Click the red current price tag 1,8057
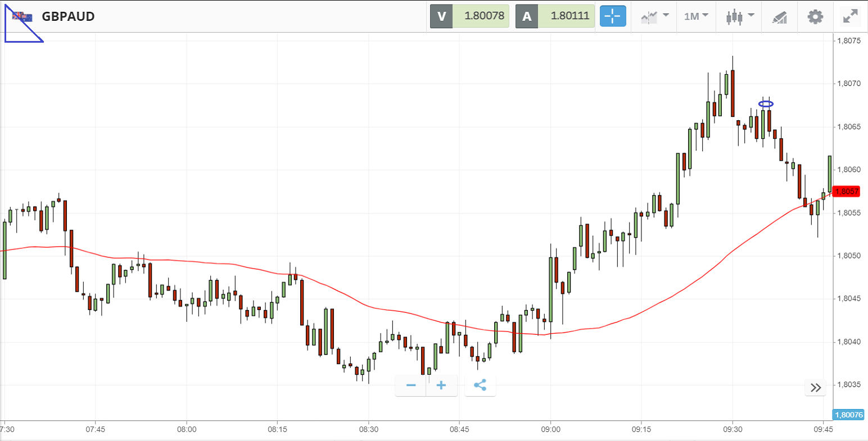Image resolution: width=868 pixels, height=441 pixels. pos(846,192)
